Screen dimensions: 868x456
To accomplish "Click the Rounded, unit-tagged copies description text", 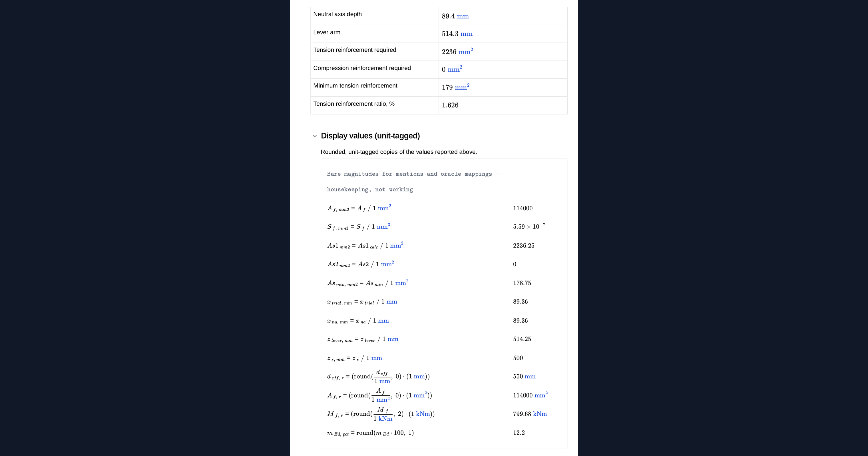I will point(399,152).
